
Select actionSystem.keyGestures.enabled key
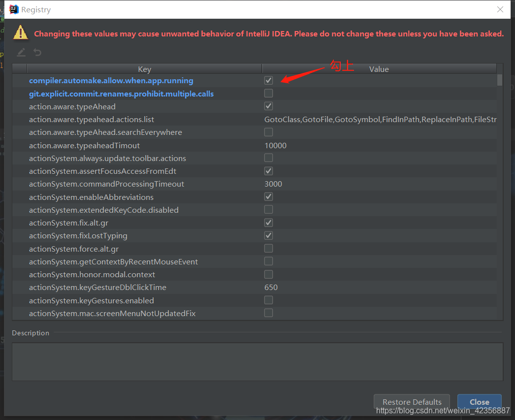91,300
